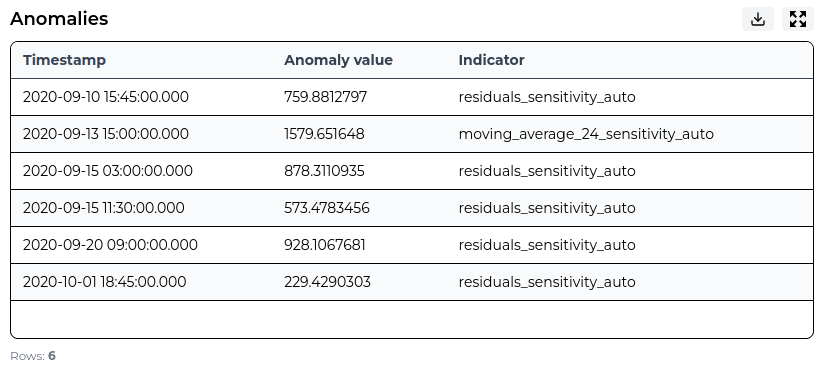Select the 2020-10-01 18:45:00.000 timestamp cell
Screen dimensions: 819x370
(x=104, y=282)
